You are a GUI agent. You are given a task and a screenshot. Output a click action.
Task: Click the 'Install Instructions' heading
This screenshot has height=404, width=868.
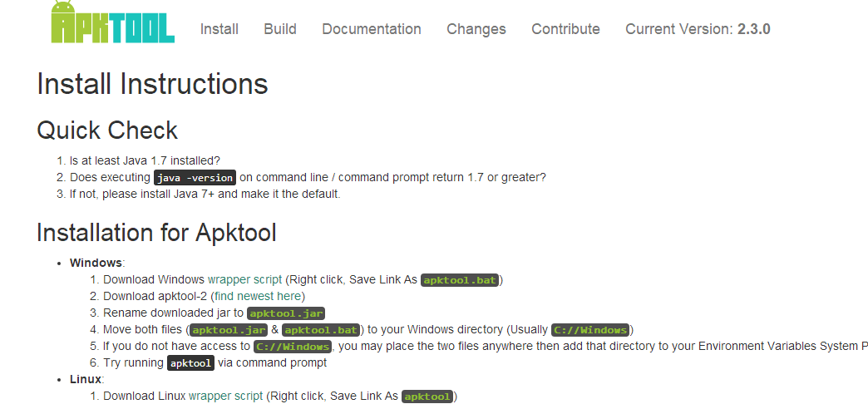pos(152,84)
